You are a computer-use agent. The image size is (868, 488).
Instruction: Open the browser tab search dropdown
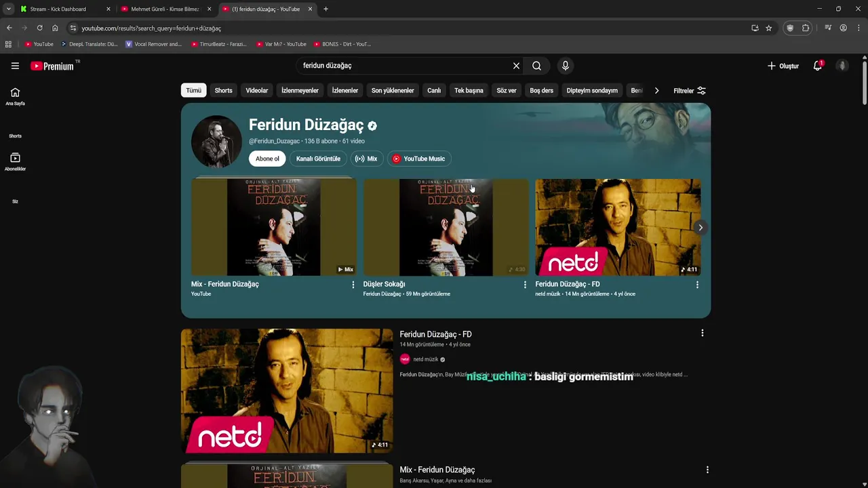[x=8, y=9]
